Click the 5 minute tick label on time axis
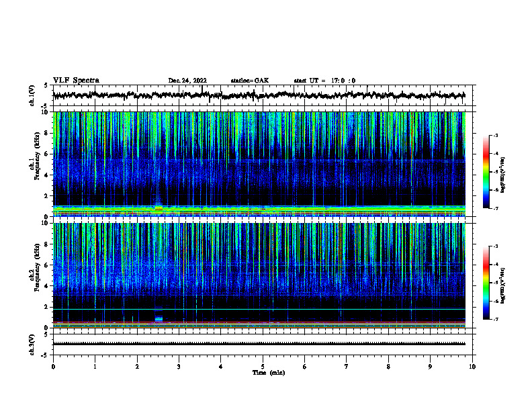The image size is (532, 411). click(263, 367)
